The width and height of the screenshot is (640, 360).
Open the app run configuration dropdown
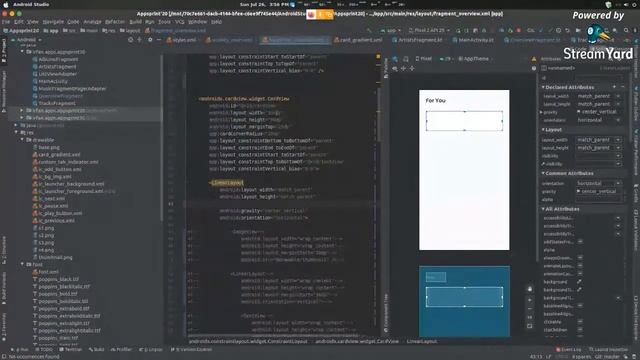[x=391, y=31]
